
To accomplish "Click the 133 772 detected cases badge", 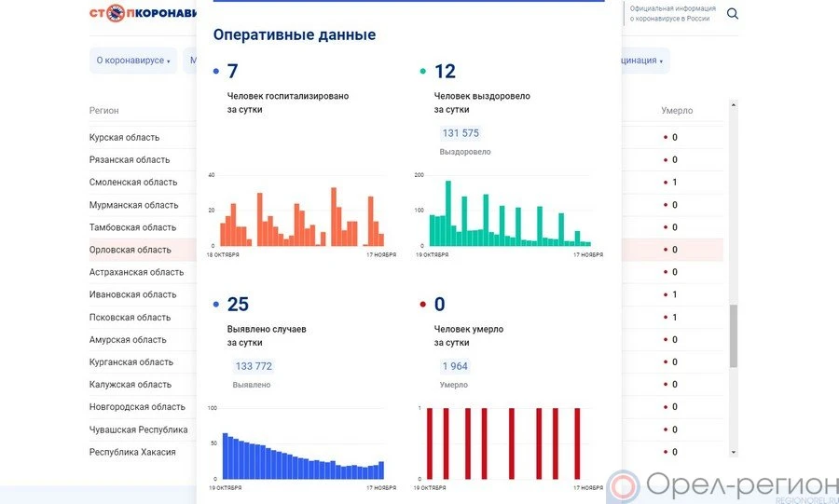I will (254, 366).
